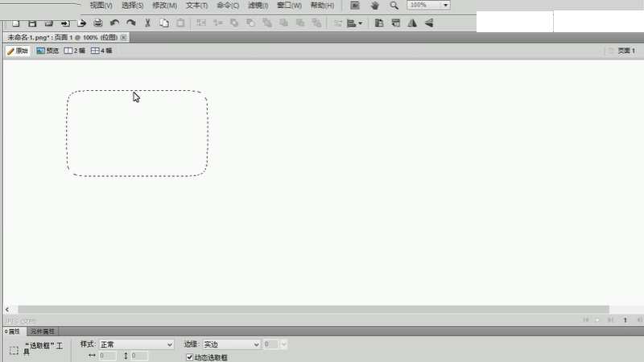Switch to 预览 preview view
Viewport: 644px width, 362px height.
(x=47, y=51)
